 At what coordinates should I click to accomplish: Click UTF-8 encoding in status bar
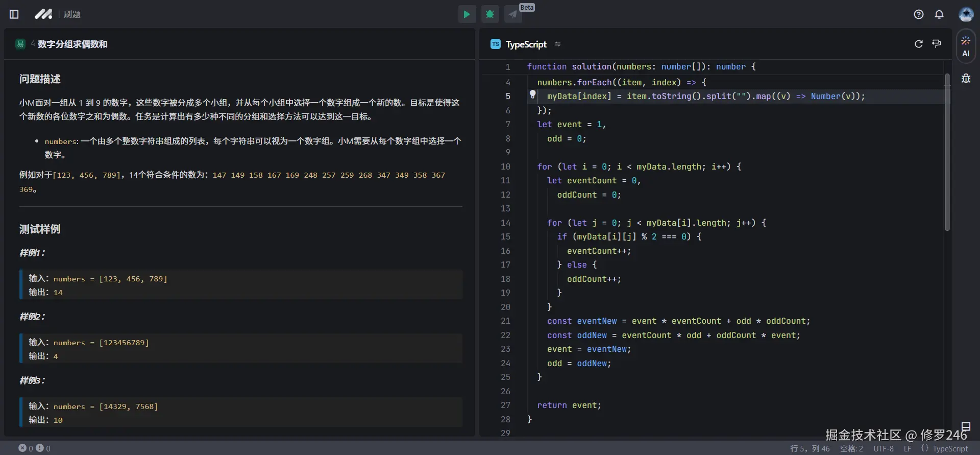click(883, 448)
